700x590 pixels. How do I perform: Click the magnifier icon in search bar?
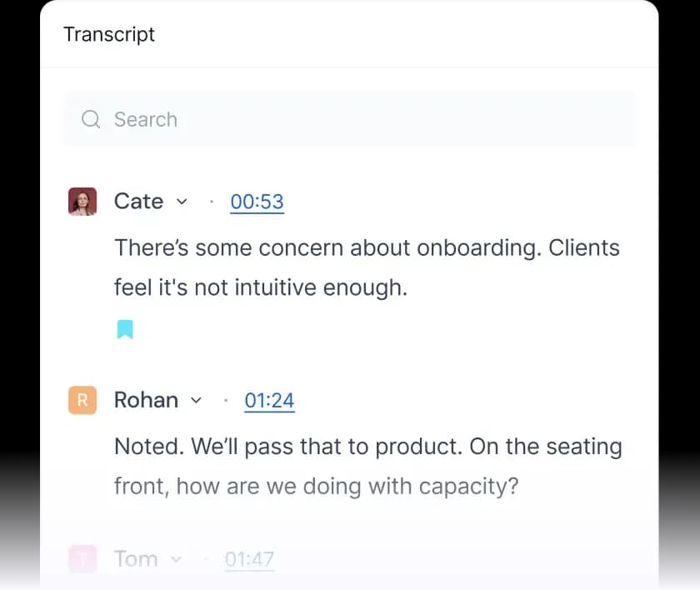pyautogui.click(x=91, y=119)
